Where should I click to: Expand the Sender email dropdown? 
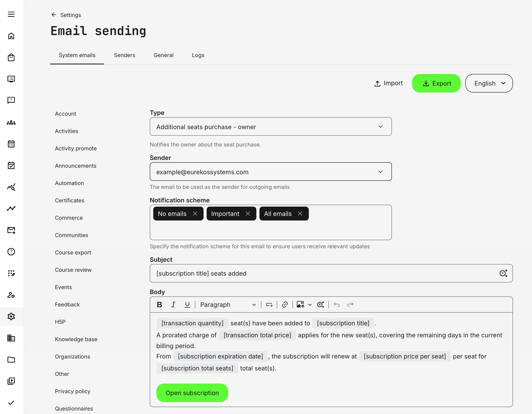point(270,172)
